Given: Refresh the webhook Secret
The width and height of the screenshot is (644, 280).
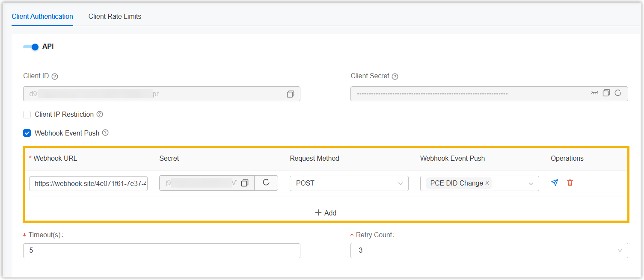Looking at the screenshot, I should click(266, 183).
